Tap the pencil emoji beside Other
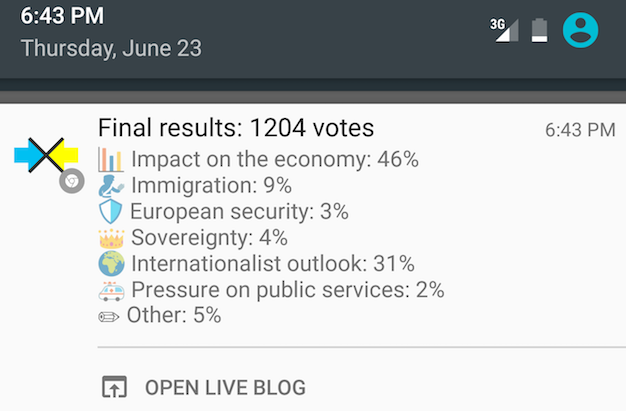 (x=109, y=316)
